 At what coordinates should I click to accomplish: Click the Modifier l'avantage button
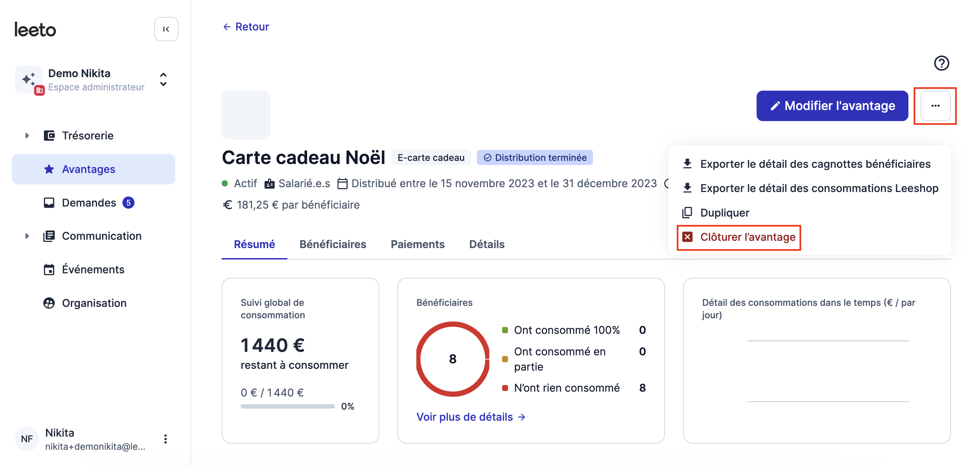832,106
